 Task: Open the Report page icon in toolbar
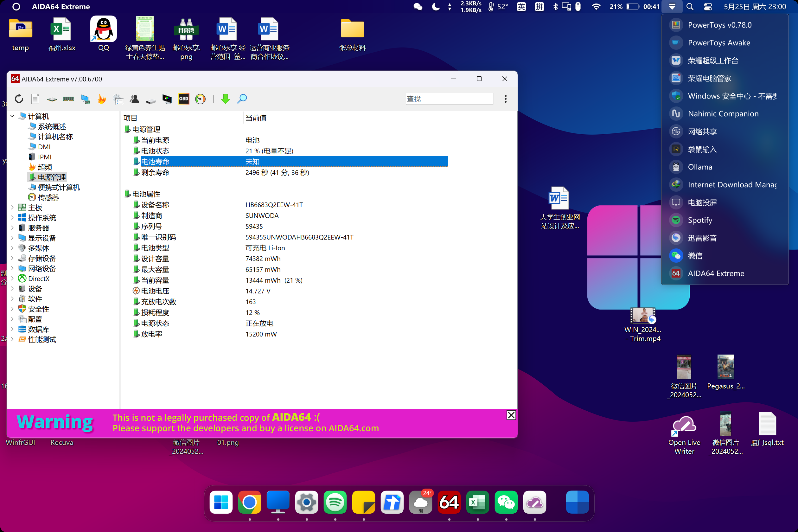tap(35, 99)
